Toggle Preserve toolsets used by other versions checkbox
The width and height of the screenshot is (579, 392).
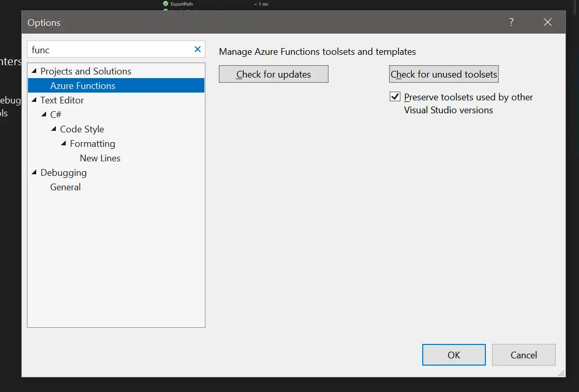(x=395, y=97)
